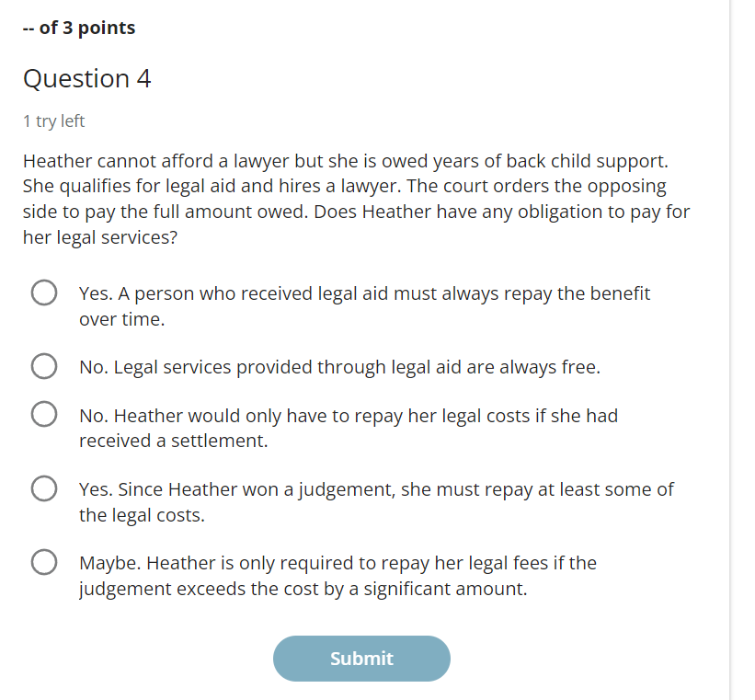Select the Maybe answer about significant amounts
This screenshot has height=700, width=755.
click(43, 562)
